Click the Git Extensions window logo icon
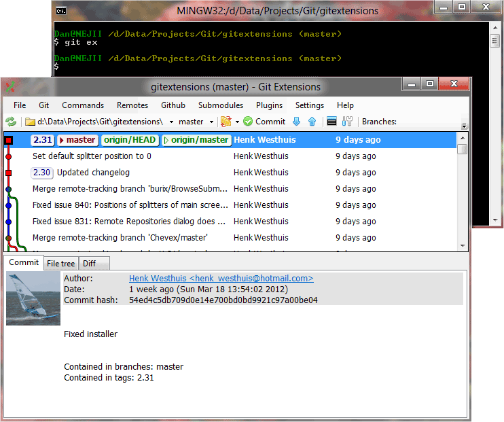Image resolution: width=504 pixels, height=422 pixels. pyautogui.click(x=10, y=86)
